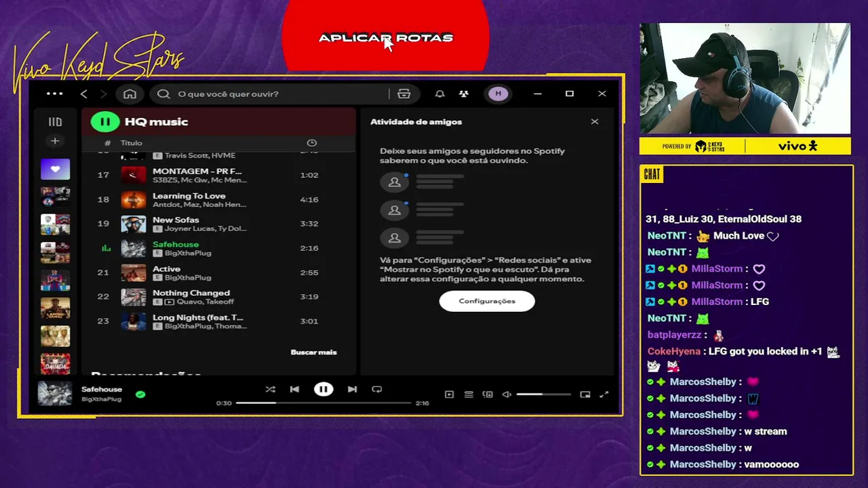Click the Buscar mais link
The height and width of the screenshot is (488, 868).
tap(313, 352)
